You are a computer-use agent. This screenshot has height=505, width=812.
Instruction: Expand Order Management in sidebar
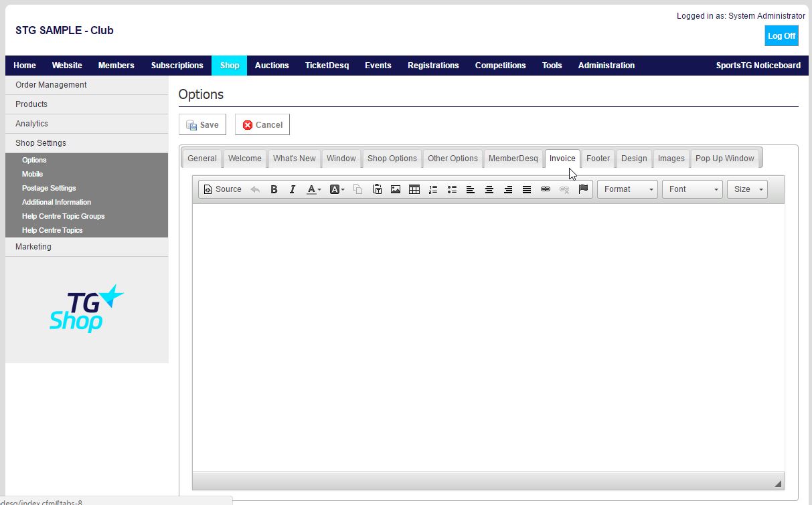(x=86, y=85)
